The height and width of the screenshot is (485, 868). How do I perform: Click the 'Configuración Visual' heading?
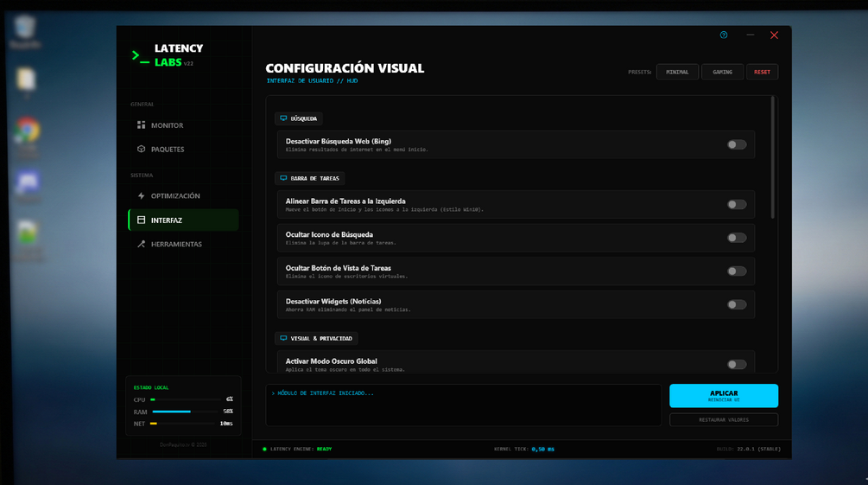point(345,68)
